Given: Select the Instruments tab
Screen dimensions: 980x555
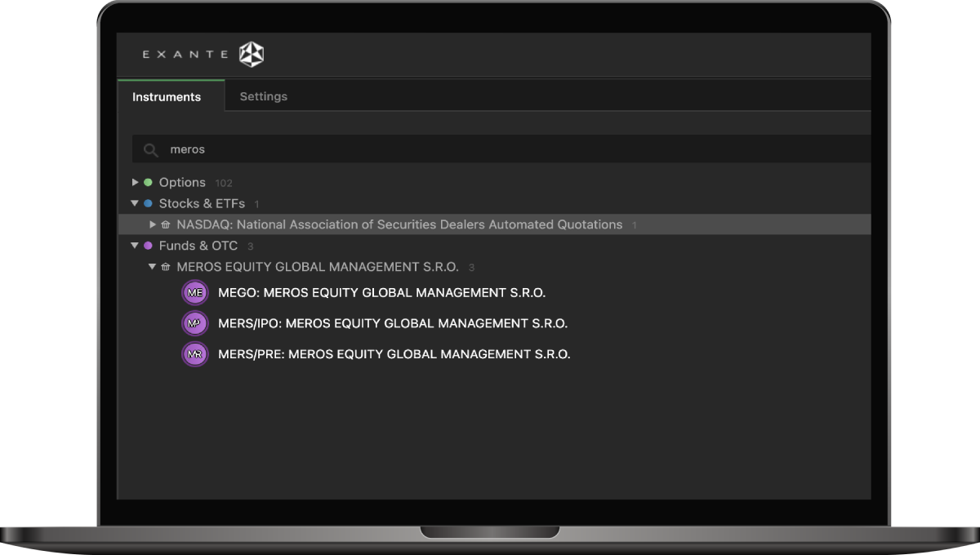Looking at the screenshot, I should click(167, 96).
